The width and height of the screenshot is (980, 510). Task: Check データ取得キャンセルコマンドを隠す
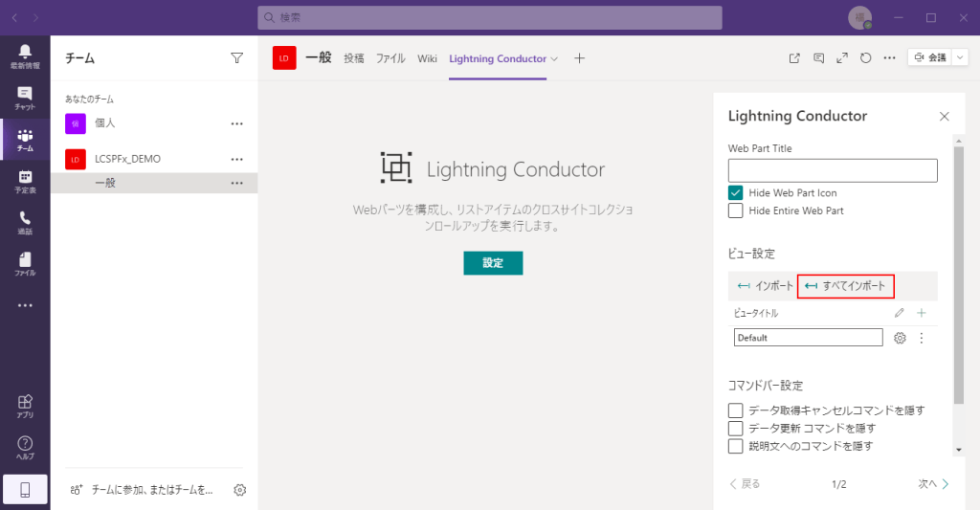tap(736, 410)
